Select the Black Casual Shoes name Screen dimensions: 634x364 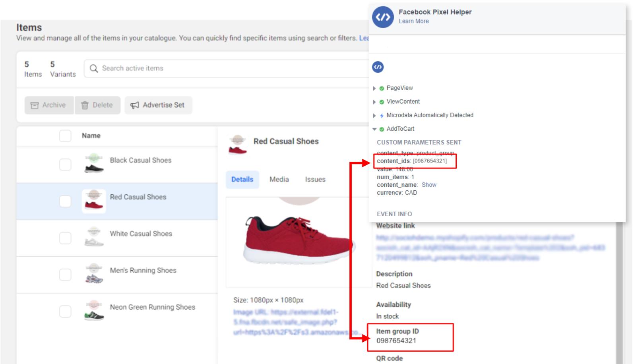coord(141,161)
